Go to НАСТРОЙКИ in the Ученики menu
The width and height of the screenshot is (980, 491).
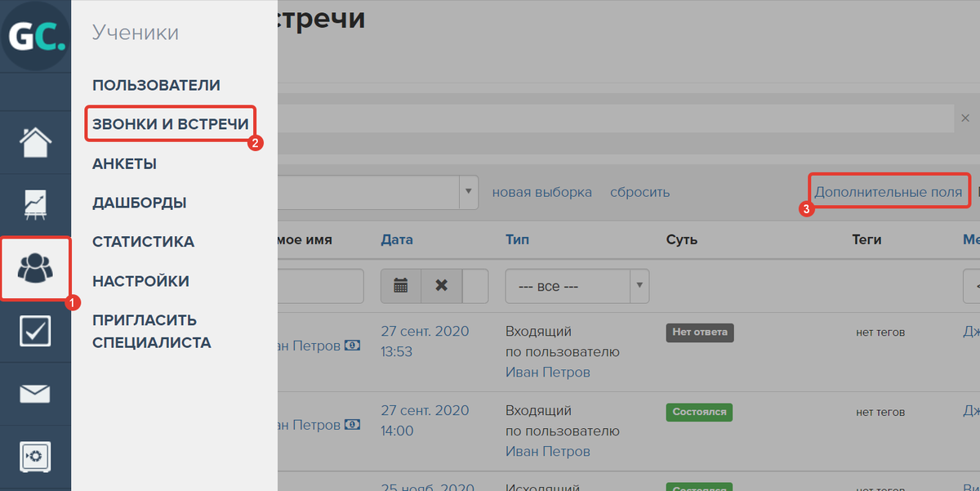coord(140,280)
